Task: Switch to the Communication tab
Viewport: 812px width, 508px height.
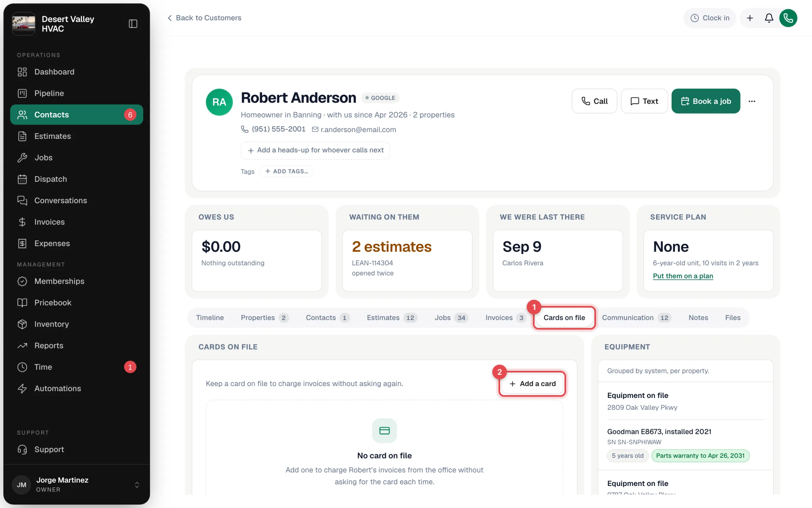Action: [x=636, y=318]
